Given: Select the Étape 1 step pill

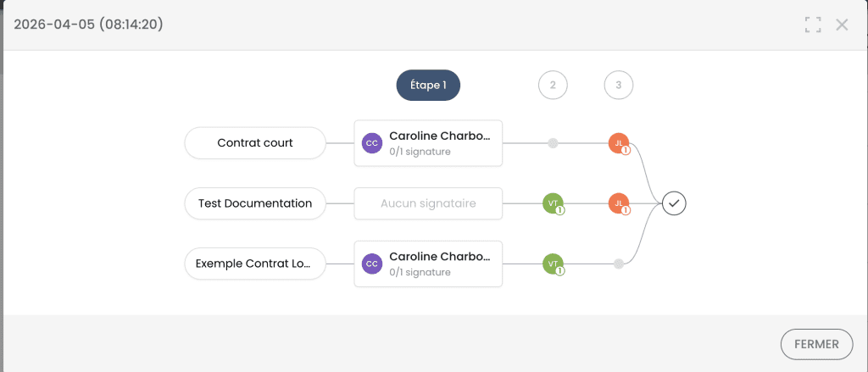Looking at the screenshot, I should coord(428,85).
